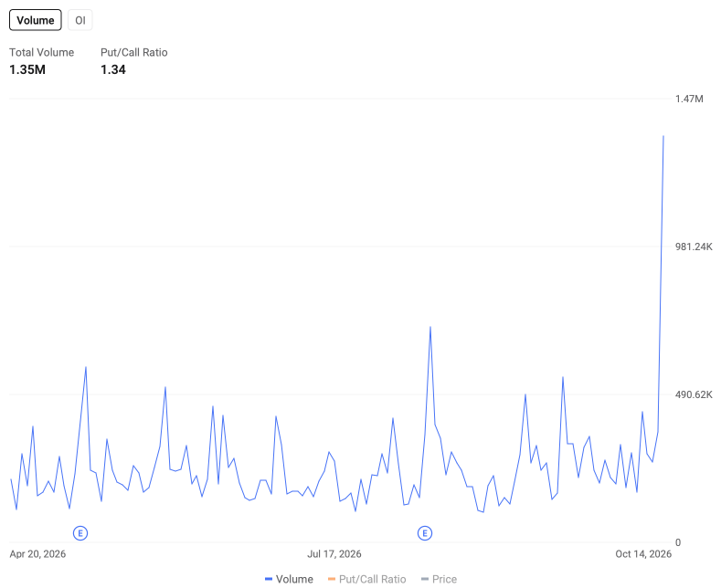The image size is (721, 588).
Task: Click the Put/Call Ratio value 1.34
Action: point(113,69)
